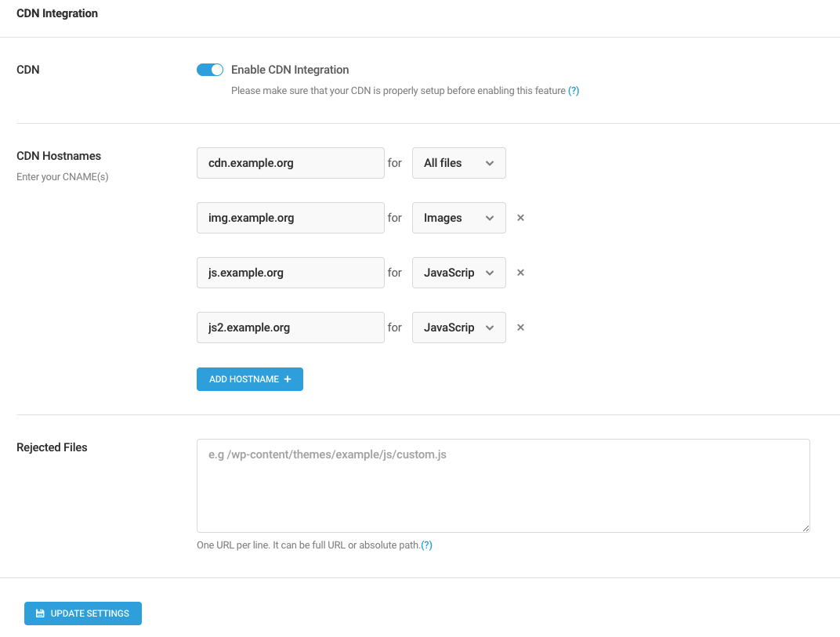Click Update Settings button
Screen dimensions: 840x637
coord(83,613)
